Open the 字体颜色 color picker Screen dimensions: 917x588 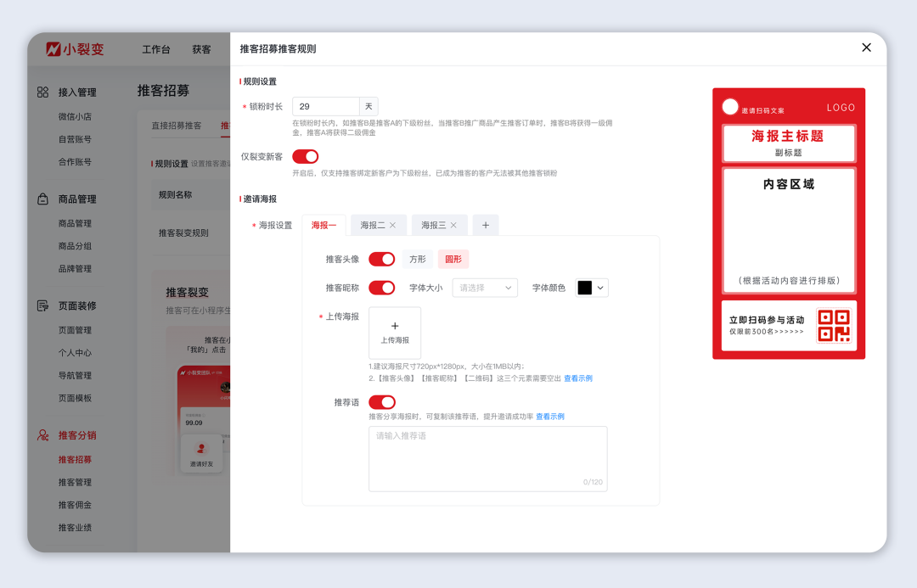click(x=592, y=288)
